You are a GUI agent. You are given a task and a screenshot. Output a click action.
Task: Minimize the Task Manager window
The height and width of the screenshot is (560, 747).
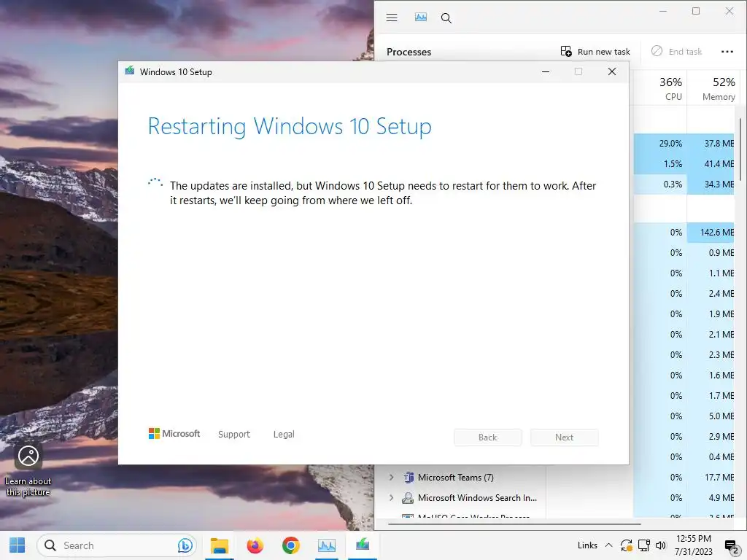(662, 11)
